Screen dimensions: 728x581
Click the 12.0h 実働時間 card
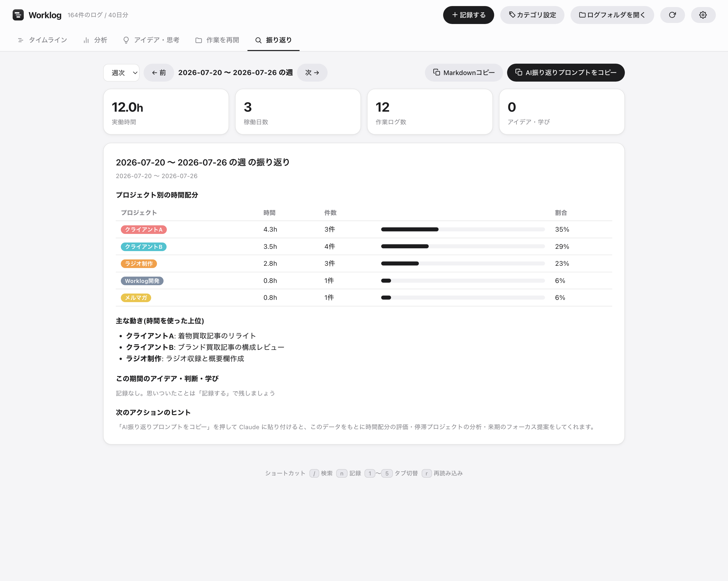(x=166, y=112)
